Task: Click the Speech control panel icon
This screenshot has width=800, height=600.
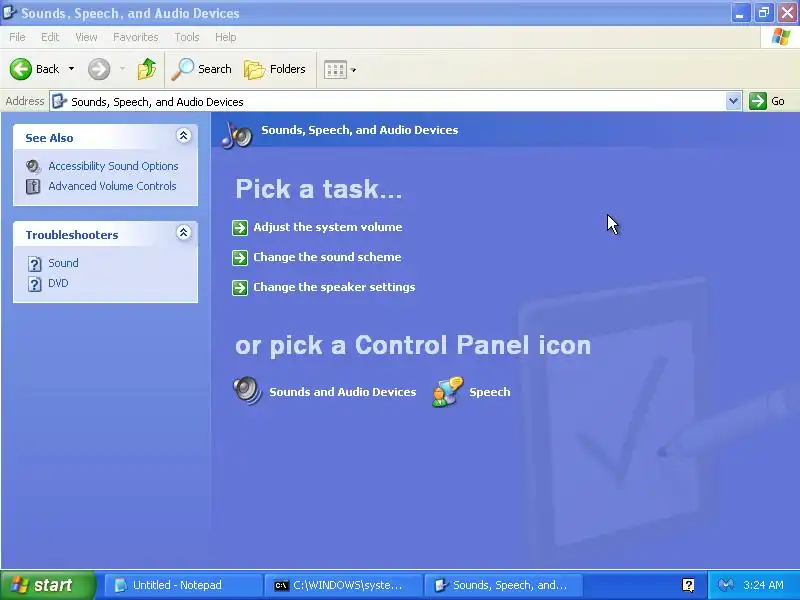Action: (447, 391)
